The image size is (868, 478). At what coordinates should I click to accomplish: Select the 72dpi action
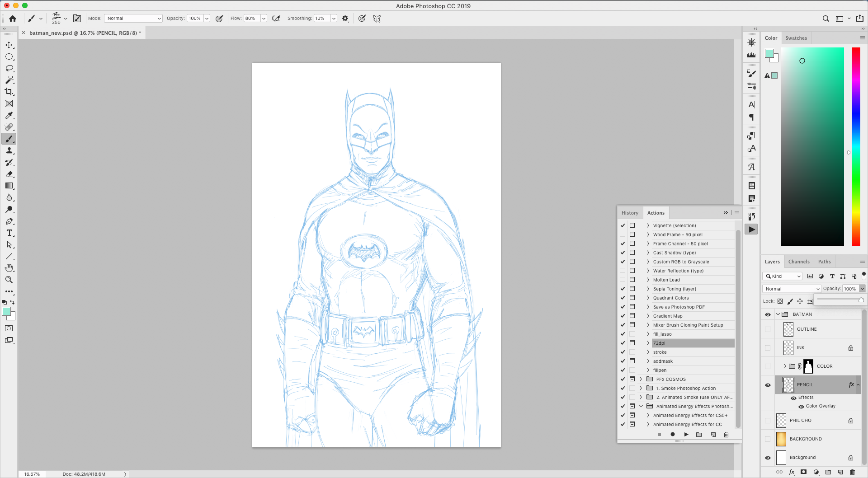coord(693,343)
